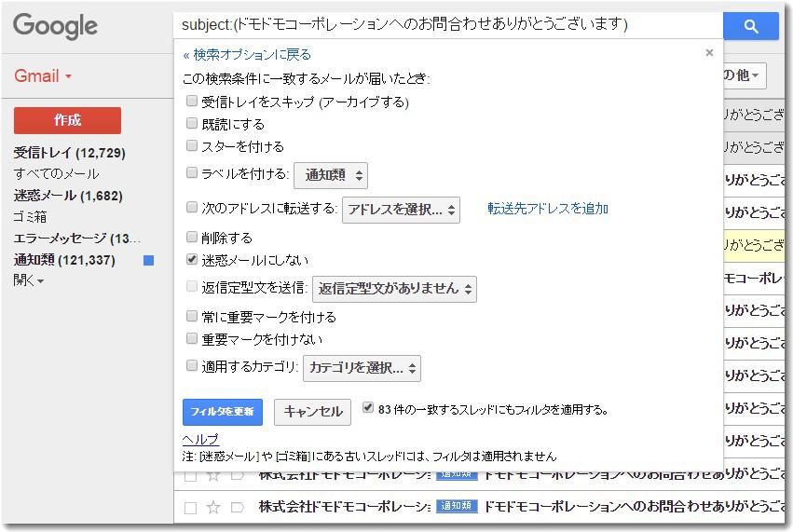Click importance marker on last message row

coord(238,507)
